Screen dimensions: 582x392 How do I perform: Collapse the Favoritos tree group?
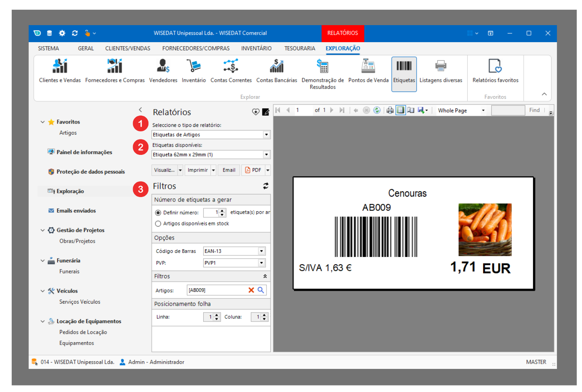point(43,122)
